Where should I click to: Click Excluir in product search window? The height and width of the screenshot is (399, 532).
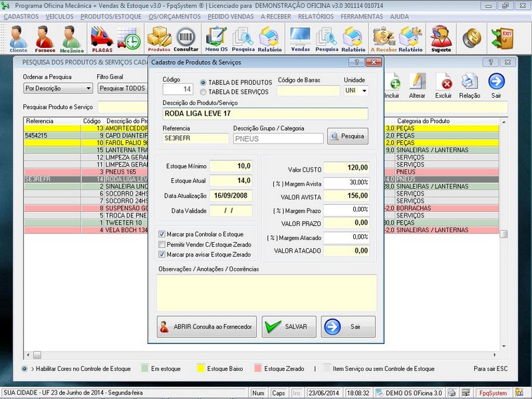pyautogui.click(x=444, y=86)
